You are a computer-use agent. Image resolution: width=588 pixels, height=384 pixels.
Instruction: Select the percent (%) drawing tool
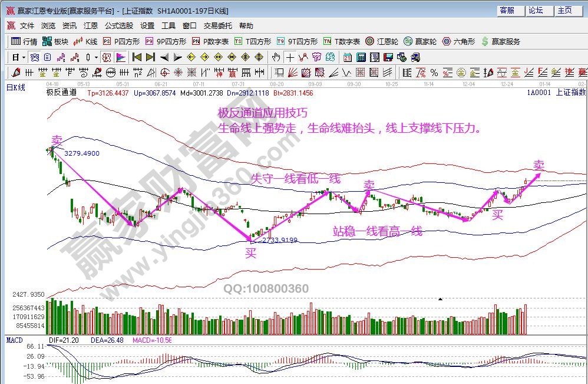434,73
